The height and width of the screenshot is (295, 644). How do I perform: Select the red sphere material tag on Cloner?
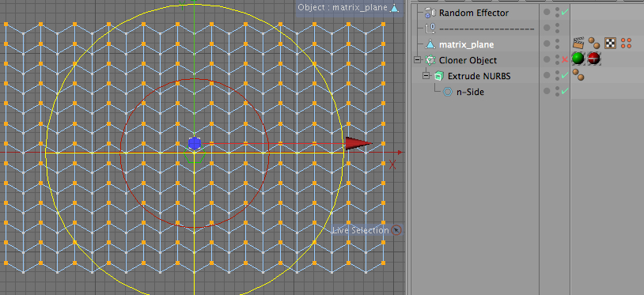594,59
